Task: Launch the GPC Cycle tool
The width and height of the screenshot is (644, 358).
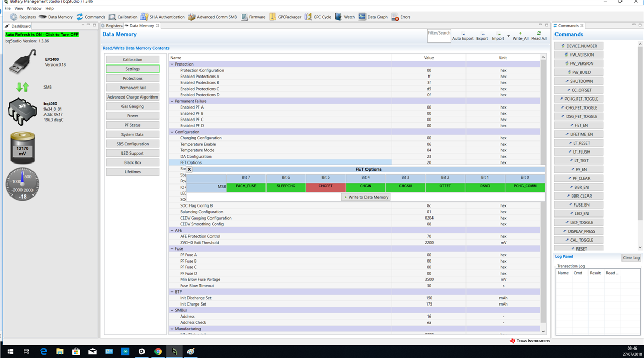Action: click(318, 17)
